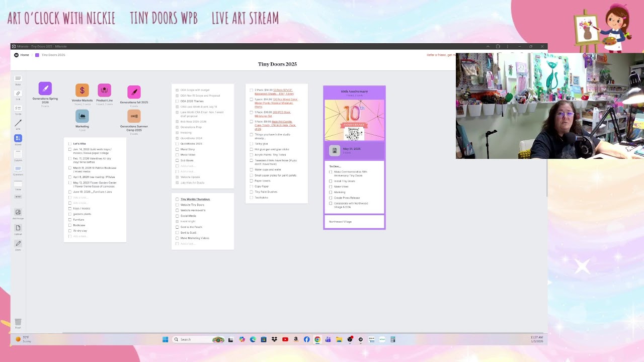Check the Install Tiny Doors task
The width and height of the screenshot is (644, 362).
331,181
